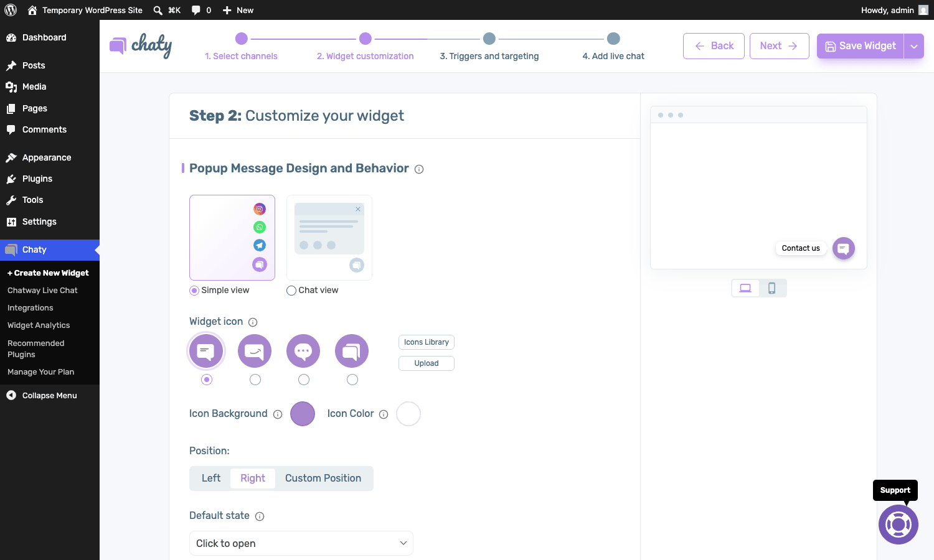
Task: Click info icon next to Popup Message Design
Action: 419,169
